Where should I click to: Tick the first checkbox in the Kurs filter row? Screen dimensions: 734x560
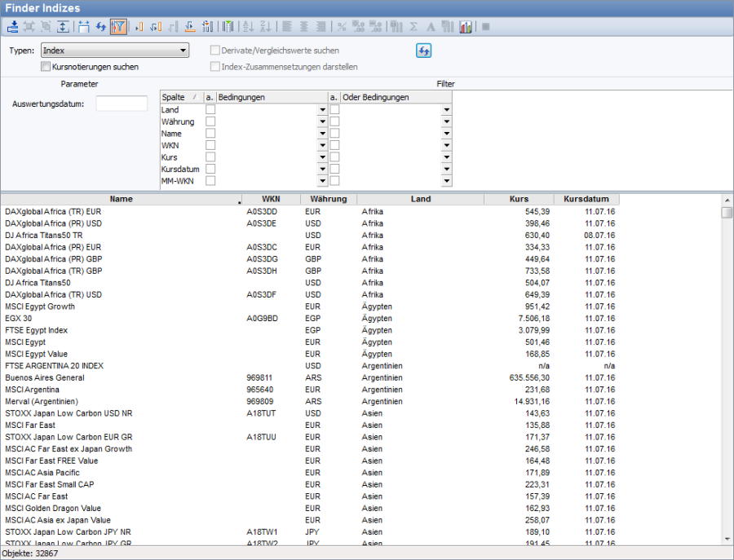pos(210,157)
